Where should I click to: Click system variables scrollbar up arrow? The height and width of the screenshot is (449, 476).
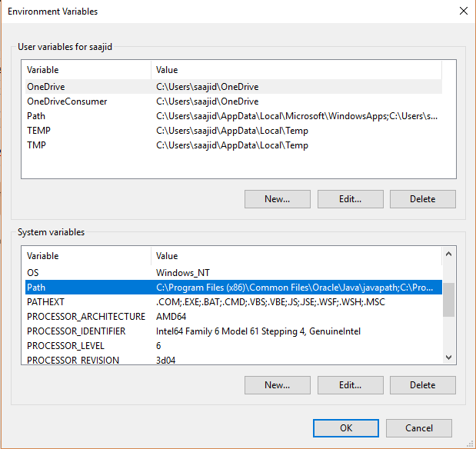448,254
